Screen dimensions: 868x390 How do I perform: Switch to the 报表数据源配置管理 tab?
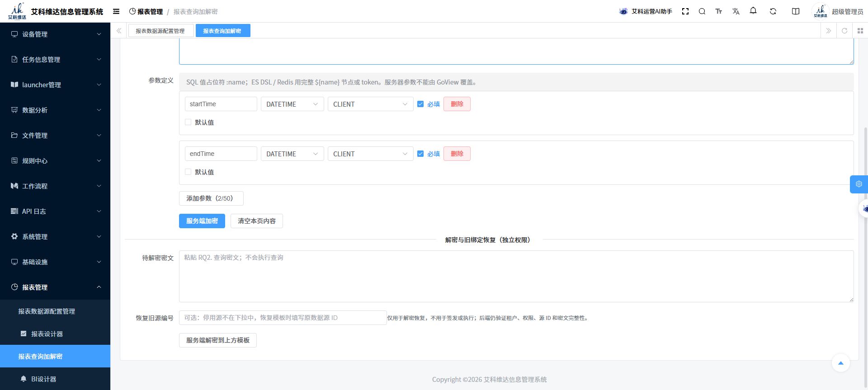click(x=160, y=31)
